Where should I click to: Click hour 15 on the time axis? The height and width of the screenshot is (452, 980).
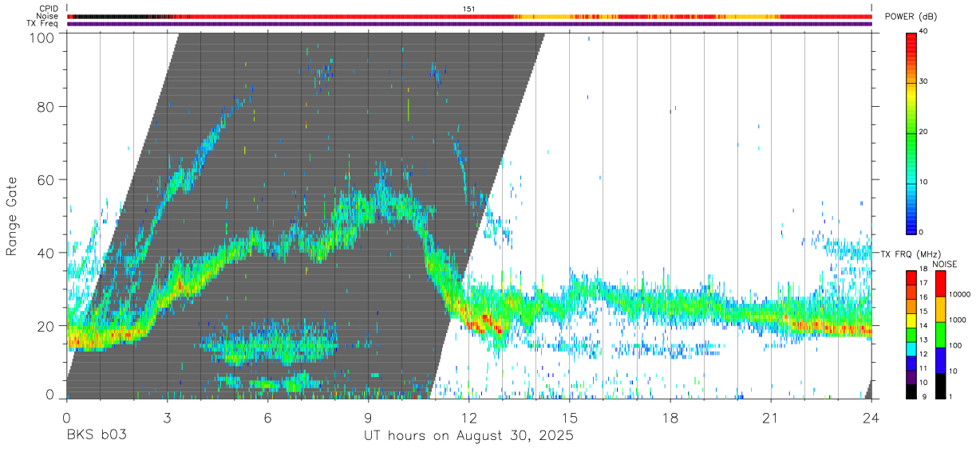[x=570, y=418]
